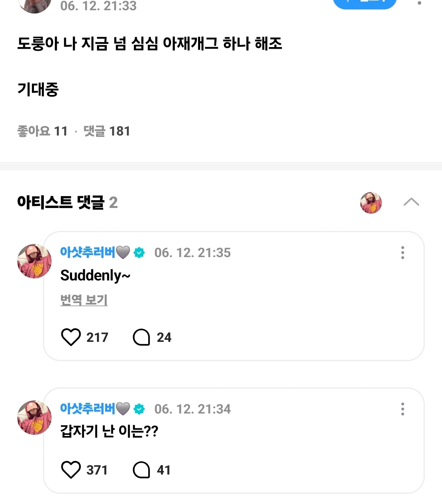View the 좋아요 11 likes count

[x=42, y=131]
